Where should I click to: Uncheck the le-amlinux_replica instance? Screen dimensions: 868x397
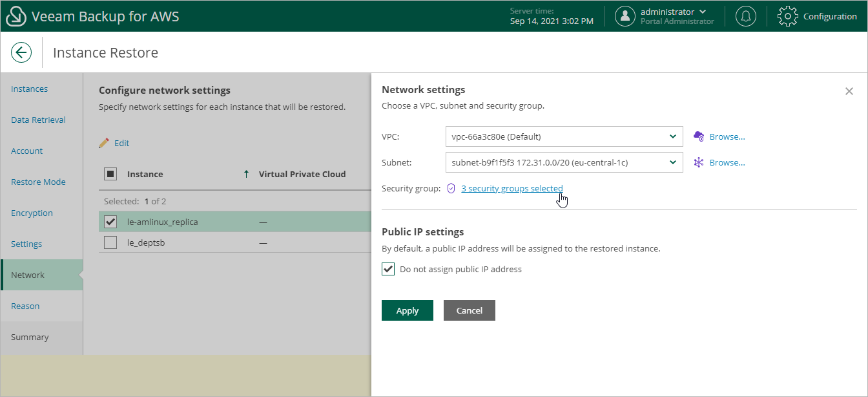coord(108,221)
